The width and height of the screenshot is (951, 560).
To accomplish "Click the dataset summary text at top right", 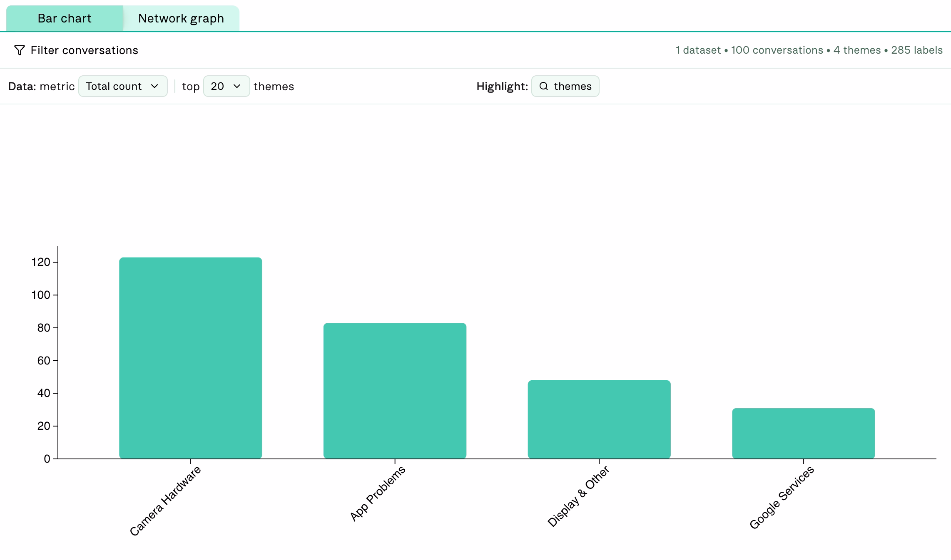I will [809, 50].
